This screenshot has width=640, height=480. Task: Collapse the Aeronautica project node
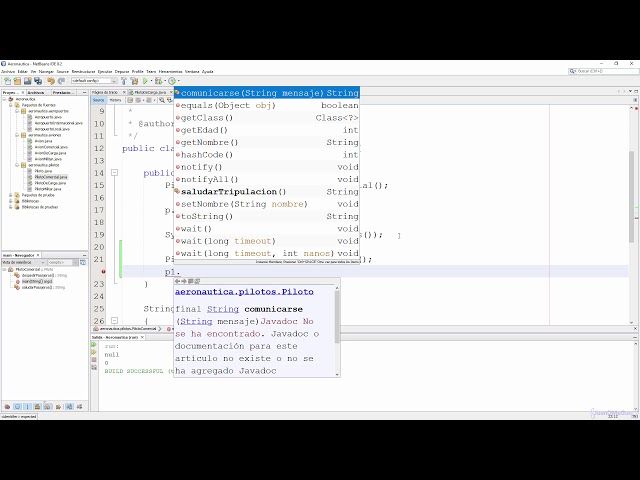[5, 99]
